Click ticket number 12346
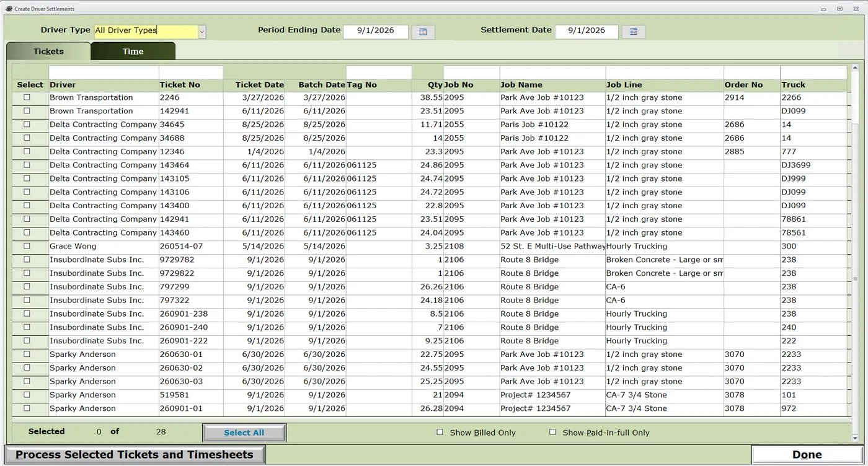Image resolution: width=868 pixels, height=466 pixels. (191, 151)
